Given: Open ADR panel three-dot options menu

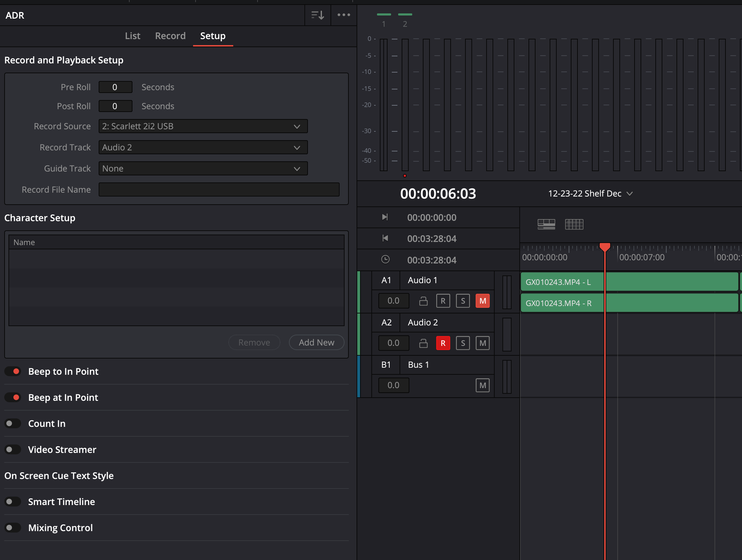Looking at the screenshot, I should [344, 15].
